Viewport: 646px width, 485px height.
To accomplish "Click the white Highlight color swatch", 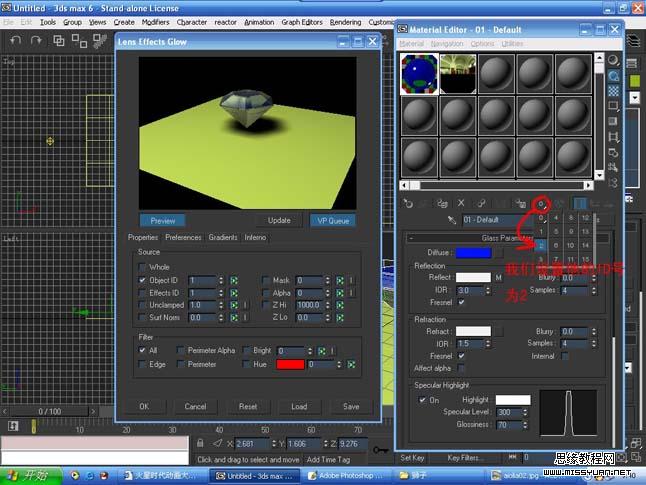I will (513, 400).
